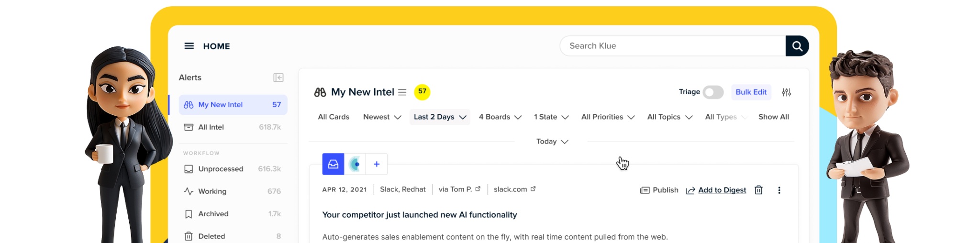Open the Newest sort dropdown
The width and height of the screenshot is (980, 243).
(382, 117)
